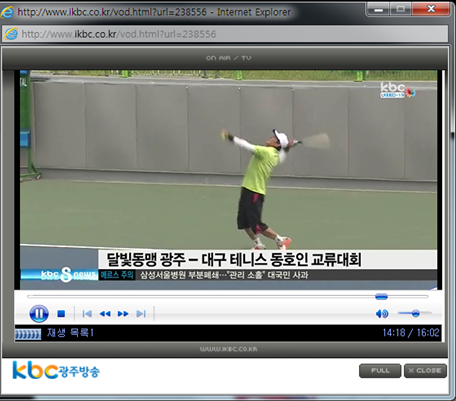Click the kbc 광주방송 logo
Image resolution: width=456 pixels, height=401 pixels.
(x=56, y=370)
